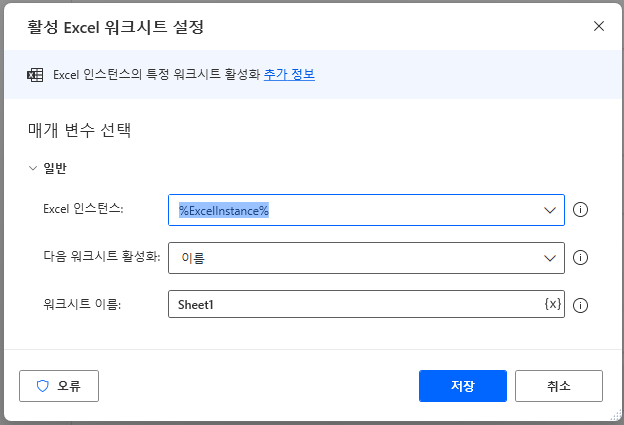Click the 다음 워크시트 활성화: label
Image resolution: width=624 pixels, height=425 pixels.
click(x=101, y=256)
